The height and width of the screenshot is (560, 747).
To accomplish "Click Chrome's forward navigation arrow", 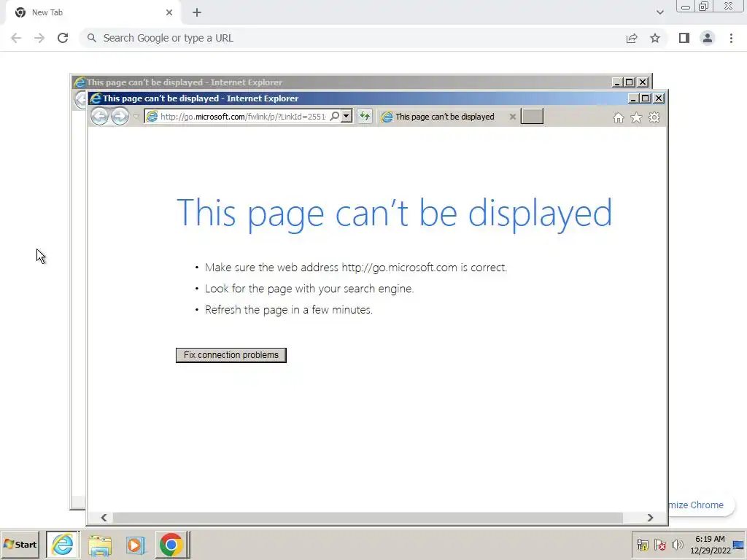I will pos(39,38).
